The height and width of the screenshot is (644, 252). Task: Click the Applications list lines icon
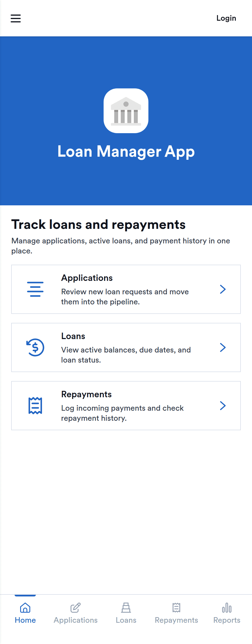[35, 289]
